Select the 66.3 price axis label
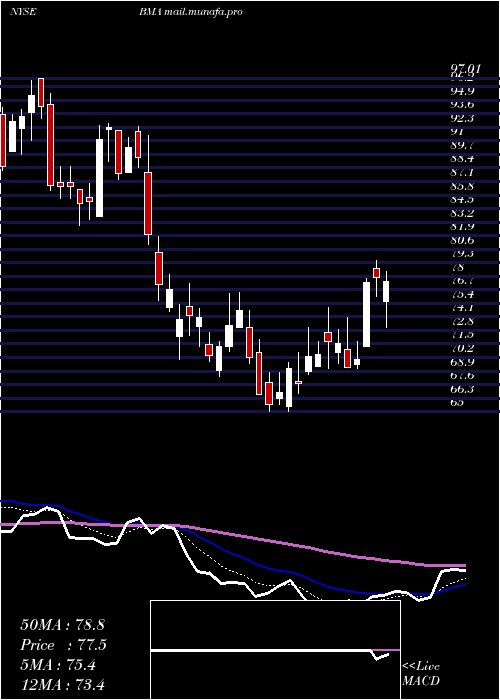The height and width of the screenshot is (700, 500). coord(462,389)
